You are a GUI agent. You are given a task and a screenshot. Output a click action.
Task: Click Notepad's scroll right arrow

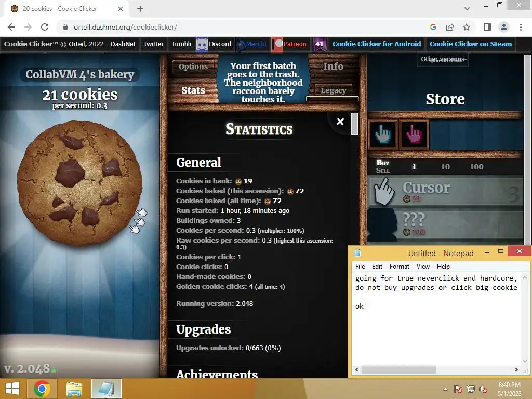click(516, 369)
